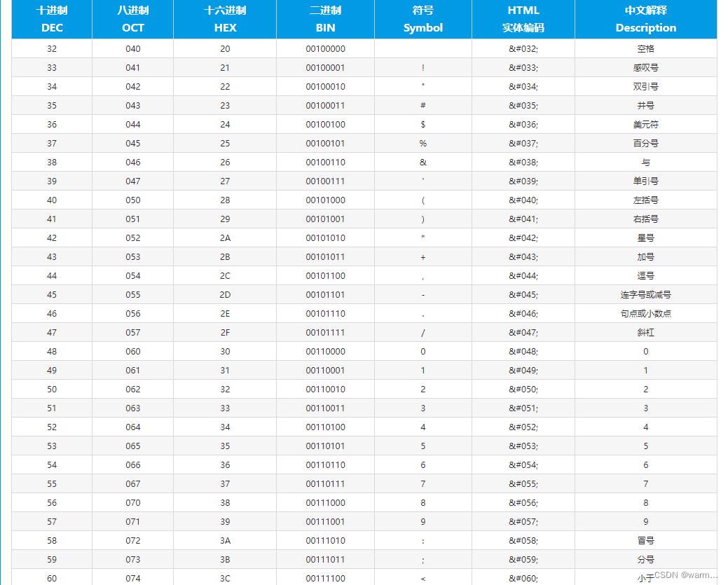Click the &#049; entity cell
728x585 pixels.
click(x=523, y=371)
